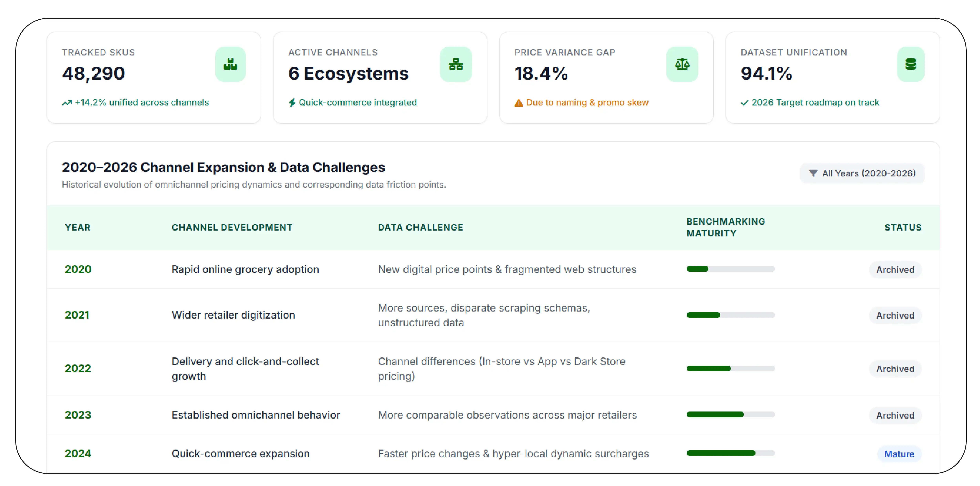980x486 pixels.
Task: Click the Tracked SKUs boxes icon
Action: 230,64
